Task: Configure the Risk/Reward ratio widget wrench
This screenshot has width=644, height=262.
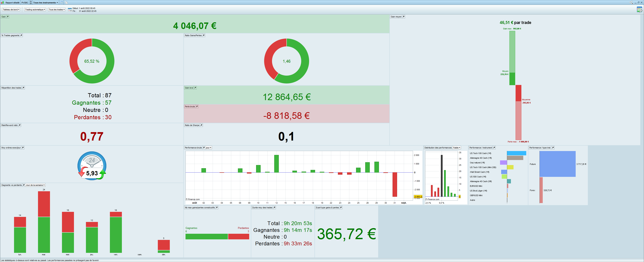Action: click(20, 125)
